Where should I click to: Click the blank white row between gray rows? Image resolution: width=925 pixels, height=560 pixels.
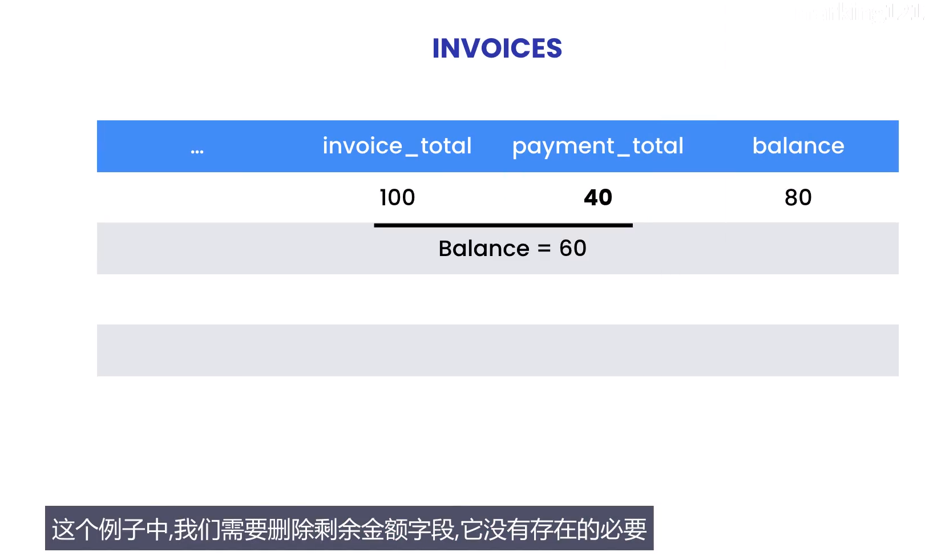tap(497, 299)
